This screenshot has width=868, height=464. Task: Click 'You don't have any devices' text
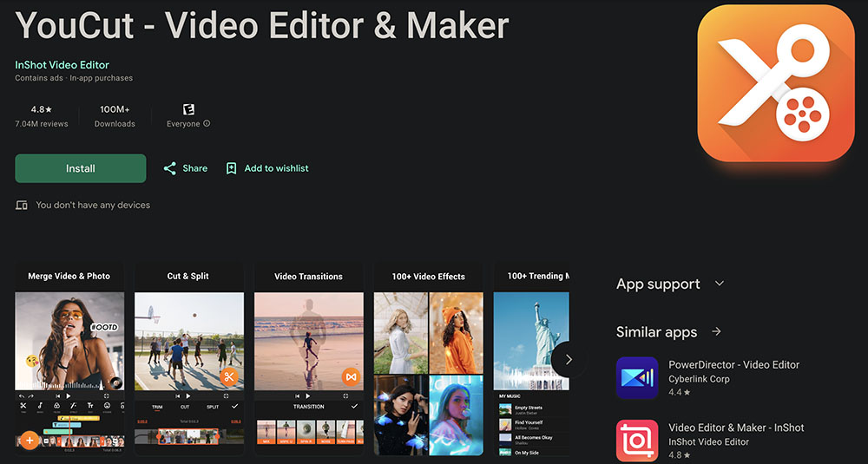pos(93,205)
